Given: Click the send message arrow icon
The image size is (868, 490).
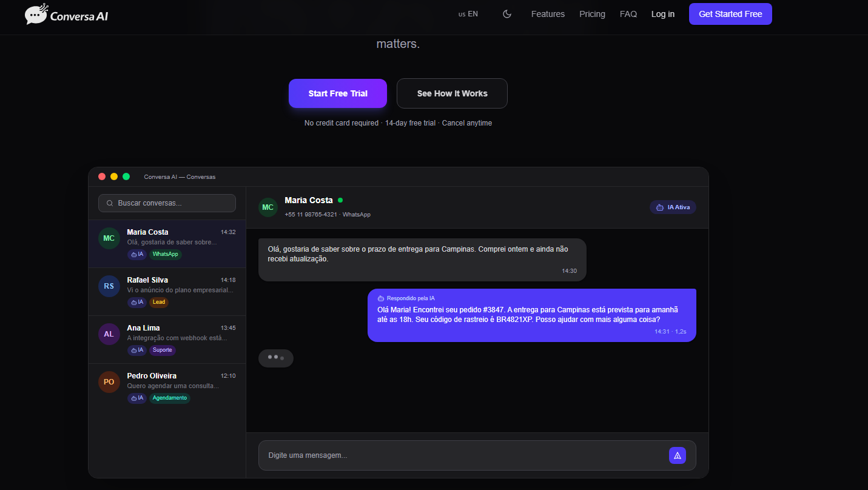Looking at the screenshot, I should 678,455.
